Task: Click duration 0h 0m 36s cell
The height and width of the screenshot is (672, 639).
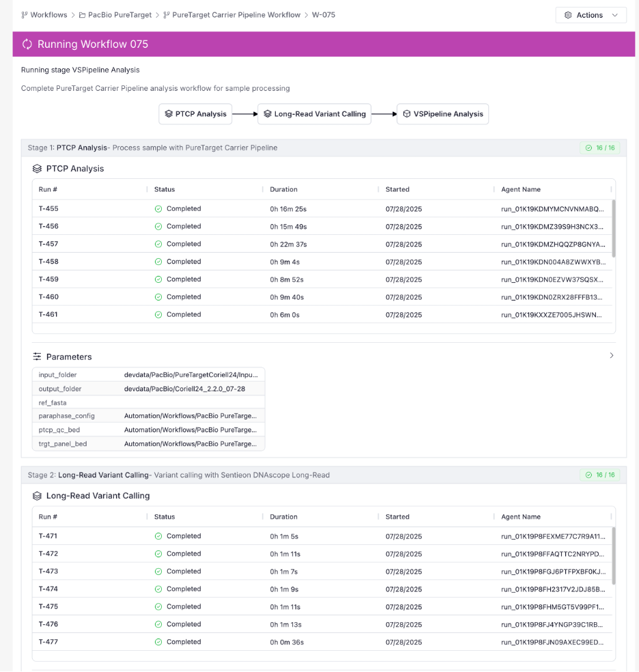Action: tap(287, 642)
